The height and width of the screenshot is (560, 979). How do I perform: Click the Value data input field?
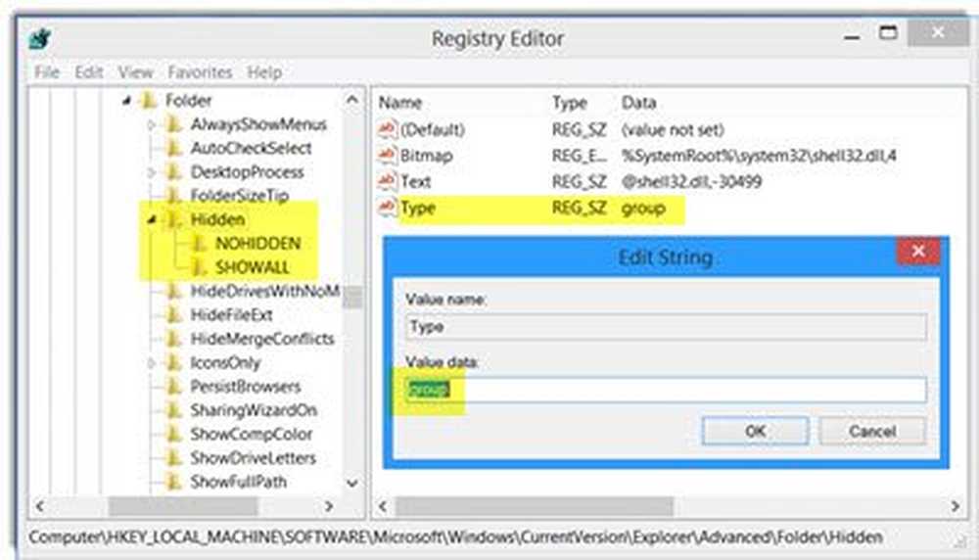click(x=666, y=390)
